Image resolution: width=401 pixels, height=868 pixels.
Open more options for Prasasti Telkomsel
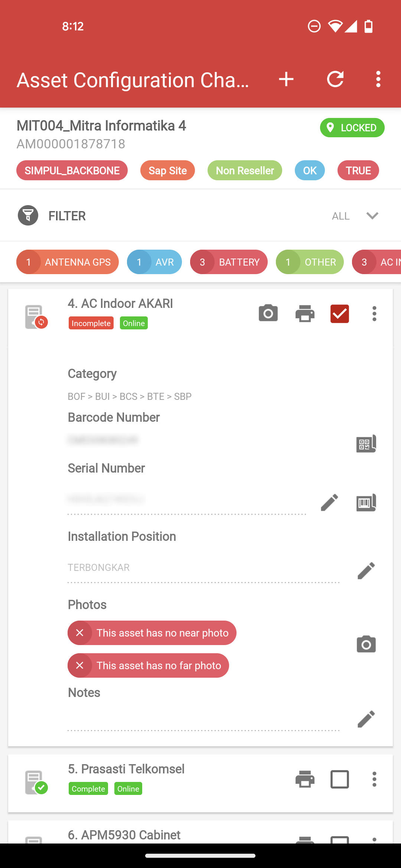point(374,779)
